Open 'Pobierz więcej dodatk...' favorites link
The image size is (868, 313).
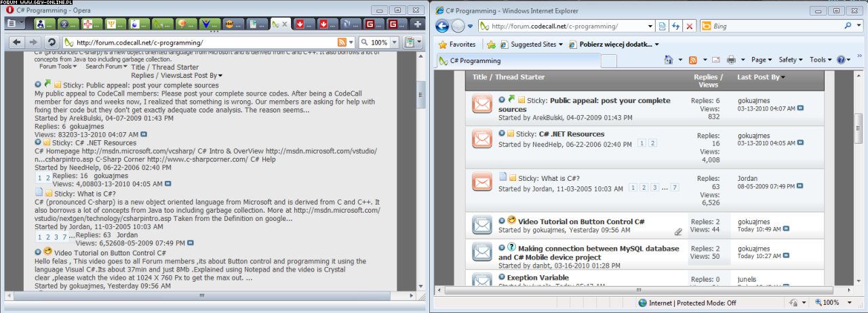click(x=614, y=44)
